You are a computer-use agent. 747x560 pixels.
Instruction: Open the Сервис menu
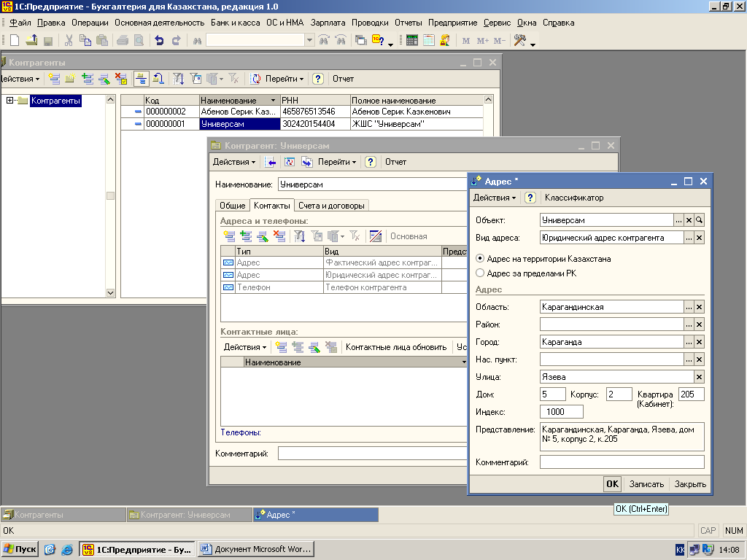click(x=497, y=23)
